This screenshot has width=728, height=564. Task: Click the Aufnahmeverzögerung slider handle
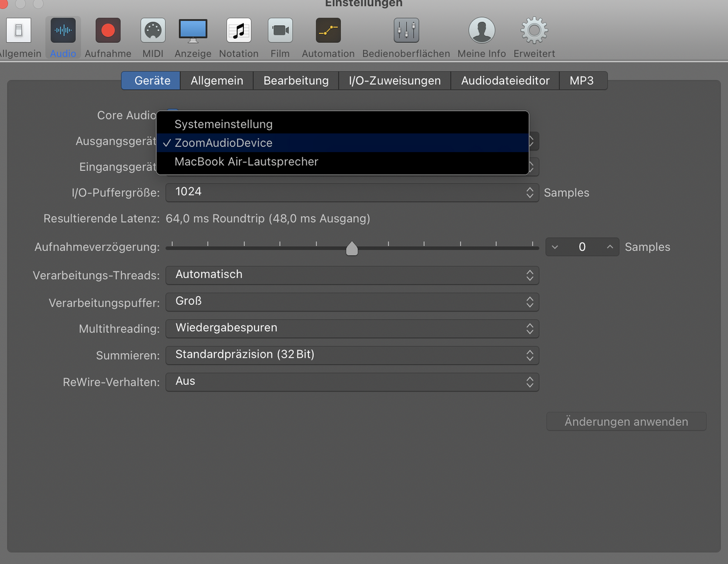pyautogui.click(x=352, y=249)
